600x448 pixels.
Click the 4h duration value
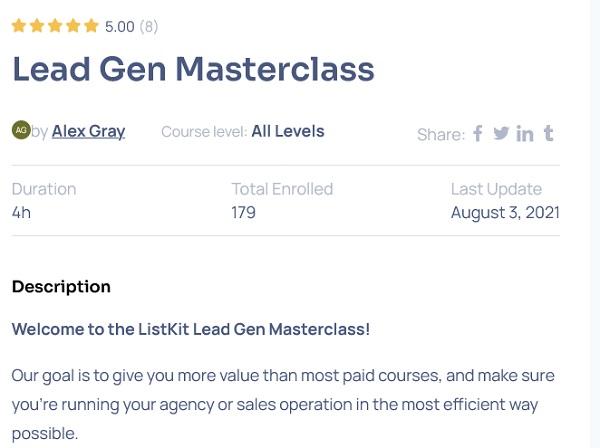21,212
